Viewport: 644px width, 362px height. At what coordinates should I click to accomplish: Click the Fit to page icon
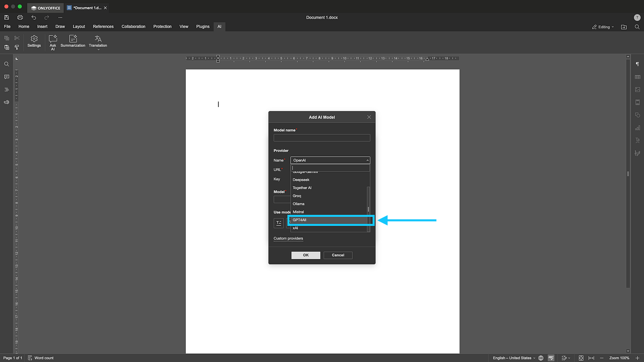point(581,358)
